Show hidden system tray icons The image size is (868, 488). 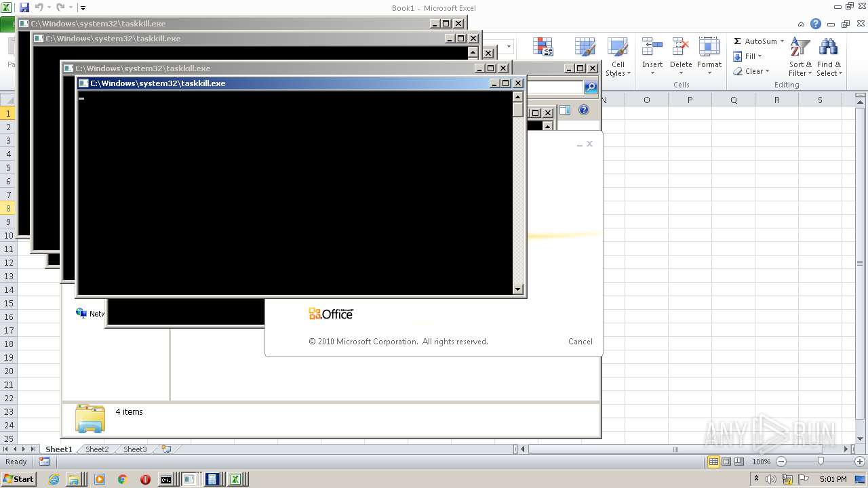point(756,479)
